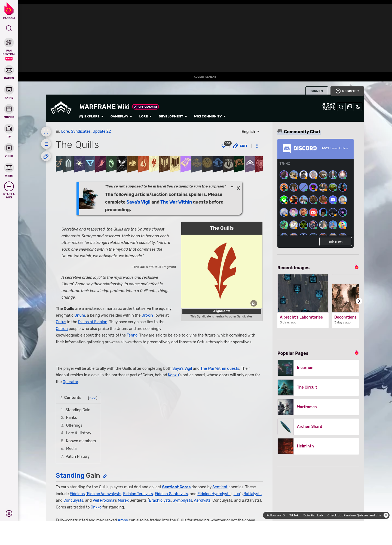Dismiss the bottom Fandom promo bar

[386, 515]
